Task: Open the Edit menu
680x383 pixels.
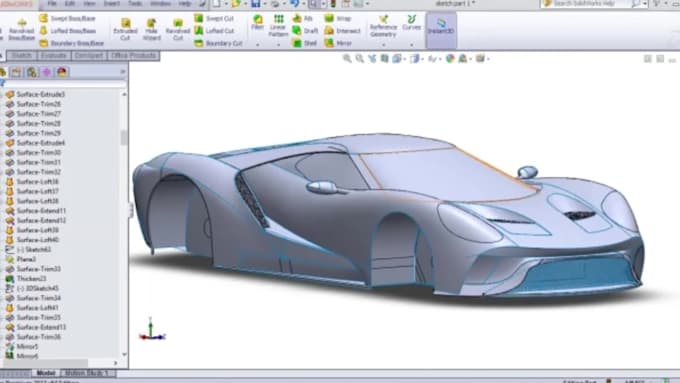Action: tap(70, 3)
